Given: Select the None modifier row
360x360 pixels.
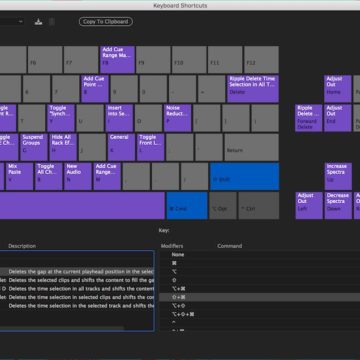Looking at the screenshot, I should pyautogui.click(x=259, y=255).
